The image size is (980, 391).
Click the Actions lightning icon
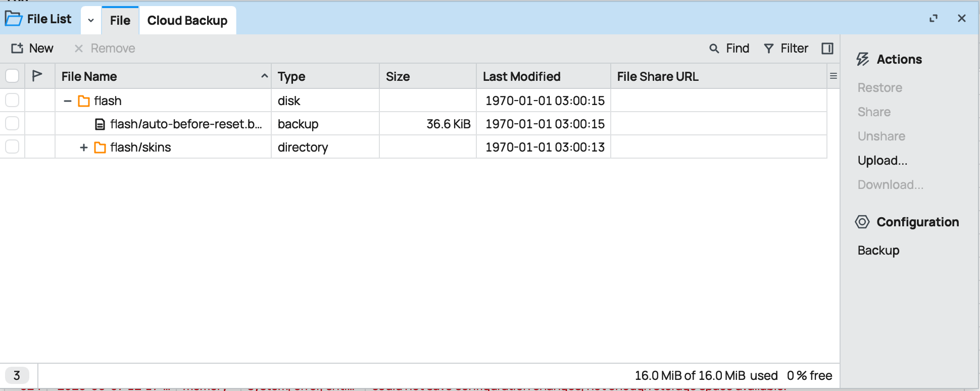(863, 59)
